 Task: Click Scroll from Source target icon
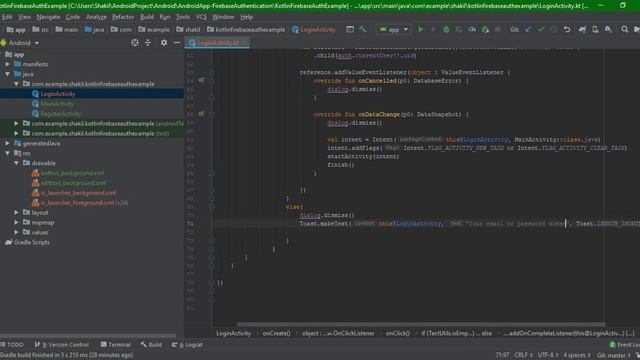(135, 42)
